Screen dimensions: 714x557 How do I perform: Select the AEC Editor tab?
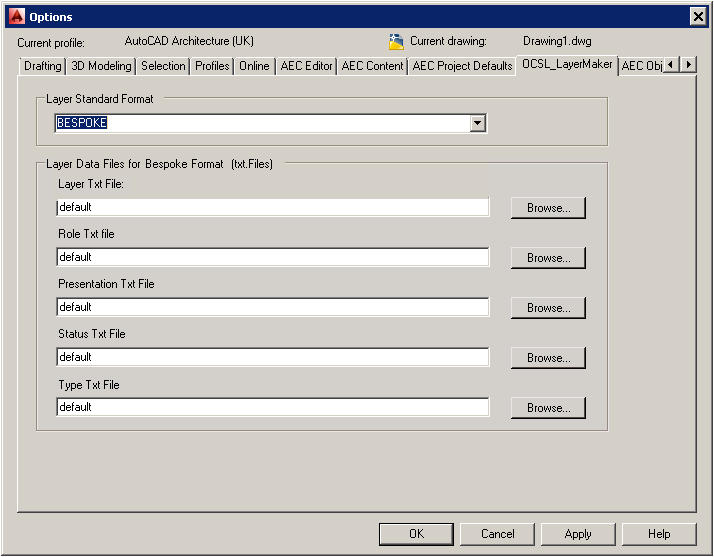click(x=306, y=66)
